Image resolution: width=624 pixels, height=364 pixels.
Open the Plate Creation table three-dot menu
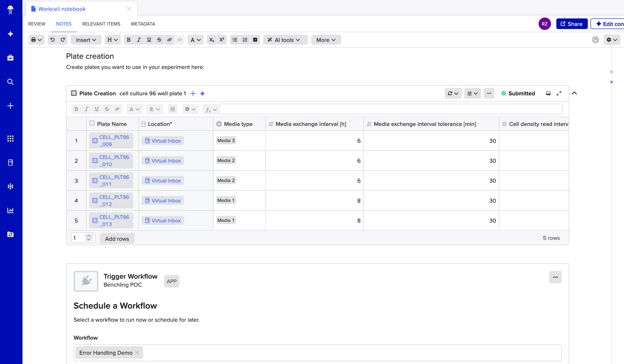489,93
